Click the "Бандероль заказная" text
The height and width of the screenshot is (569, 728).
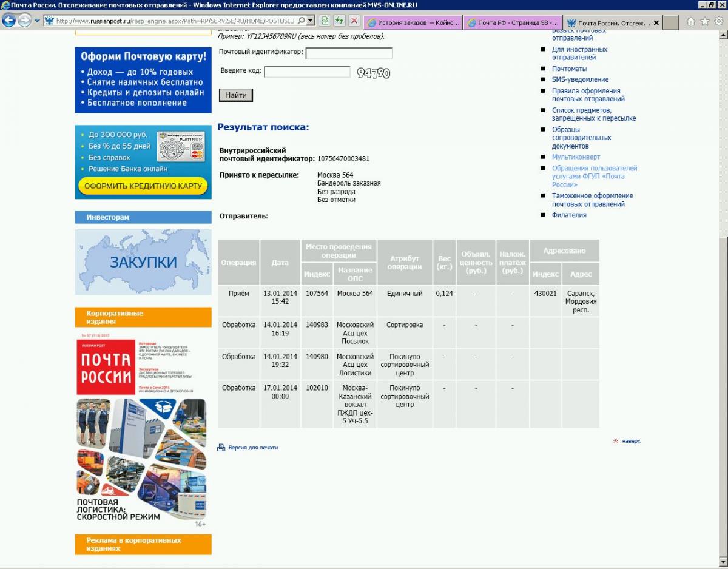[x=349, y=183]
